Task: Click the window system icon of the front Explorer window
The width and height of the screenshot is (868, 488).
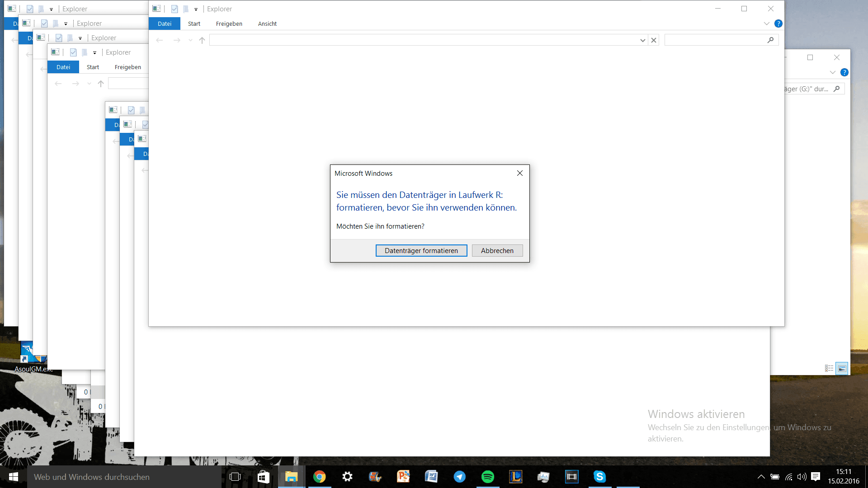Action: (156, 9)
